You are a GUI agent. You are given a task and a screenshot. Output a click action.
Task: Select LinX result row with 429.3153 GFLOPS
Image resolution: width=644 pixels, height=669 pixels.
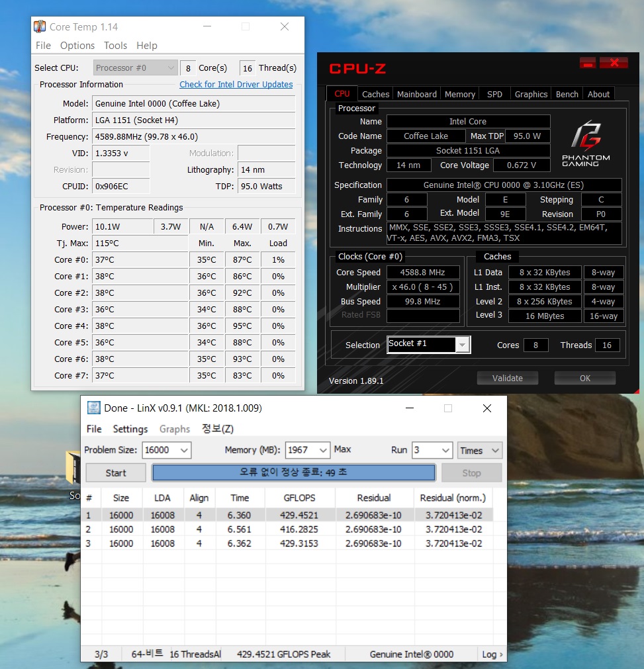pos(287,543)
